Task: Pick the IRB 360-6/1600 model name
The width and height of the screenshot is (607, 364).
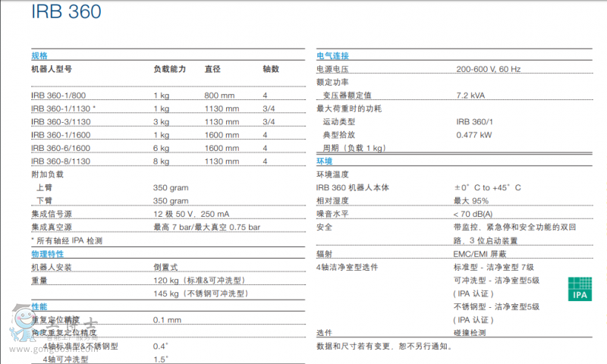Action: (x=61, y=148)
